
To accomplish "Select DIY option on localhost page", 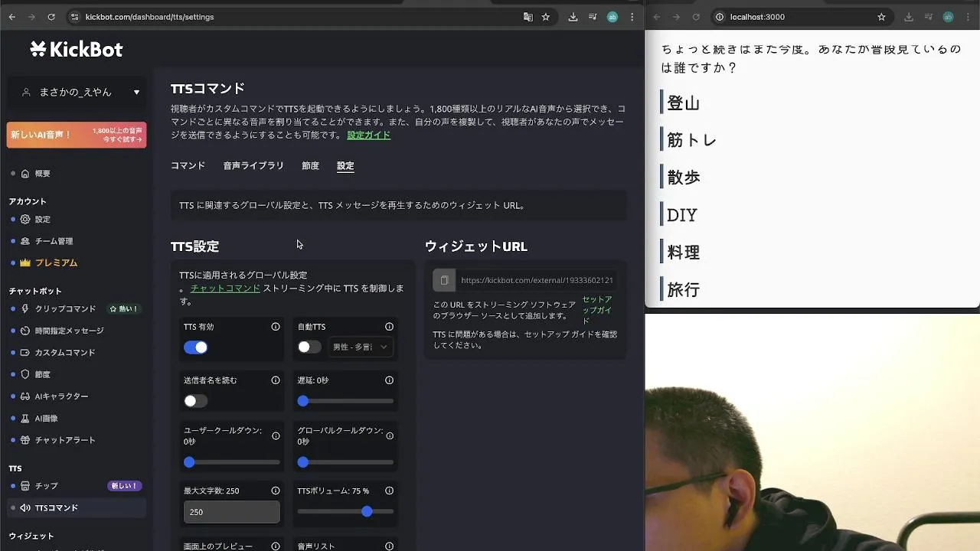I will pyautogui.click(x=681, y=215).
